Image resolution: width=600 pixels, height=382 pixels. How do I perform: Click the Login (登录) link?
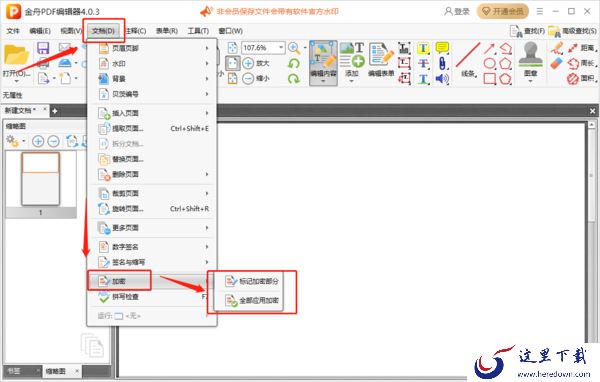(x=457, y=11)
